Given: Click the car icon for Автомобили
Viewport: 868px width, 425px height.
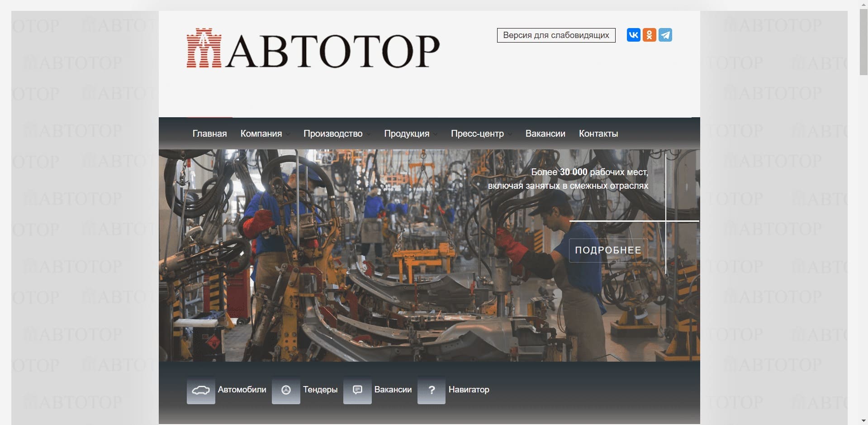Looking at the screenshot, I should [201, 390].
